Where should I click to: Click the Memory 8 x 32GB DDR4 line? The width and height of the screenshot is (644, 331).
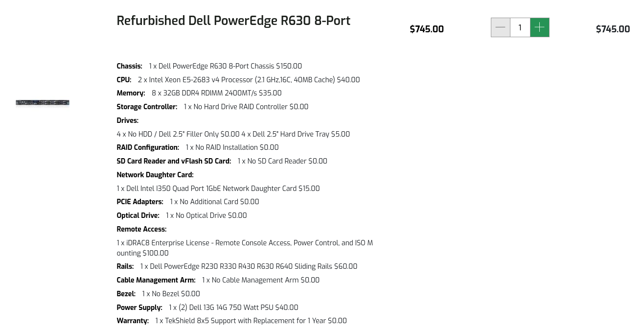199,93
